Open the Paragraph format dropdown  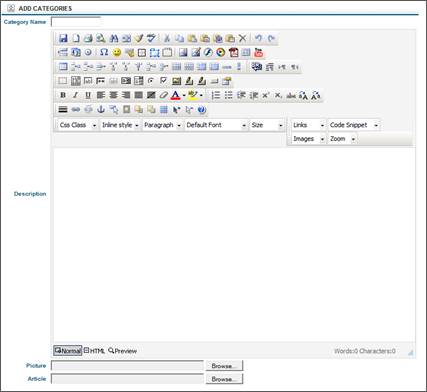(x=162, y=125)
